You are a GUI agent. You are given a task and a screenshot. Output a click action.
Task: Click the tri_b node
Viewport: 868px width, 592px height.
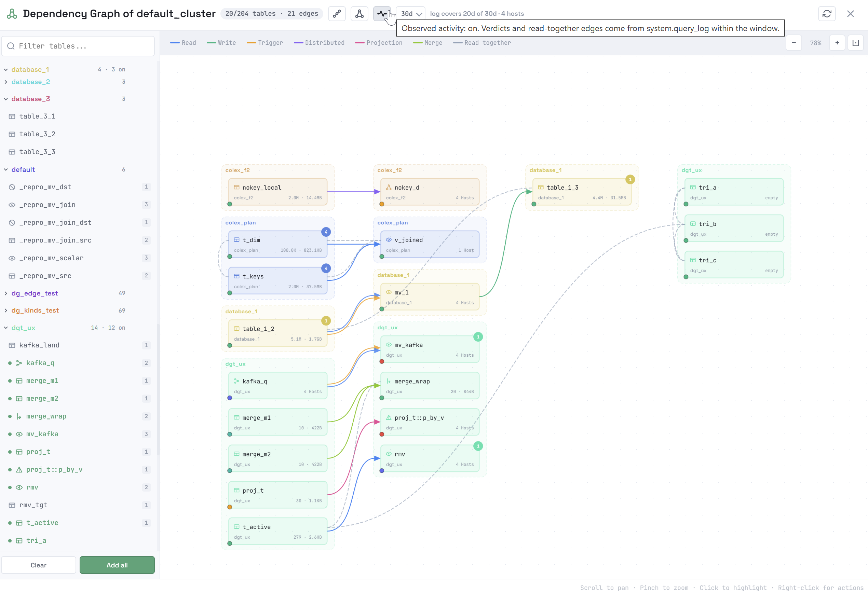click(734, 228)
